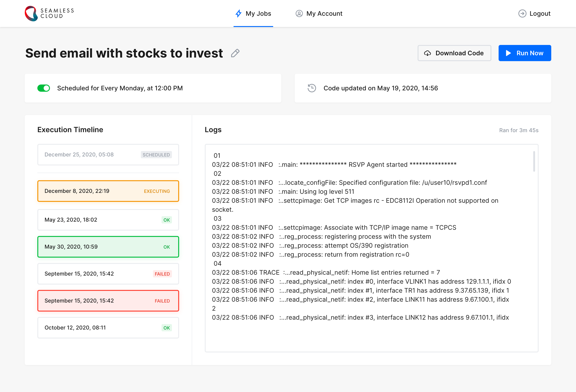Click the play triangle icon in Run Now
576x392 pixels.
pyautogui.click(x=508, y=53)
